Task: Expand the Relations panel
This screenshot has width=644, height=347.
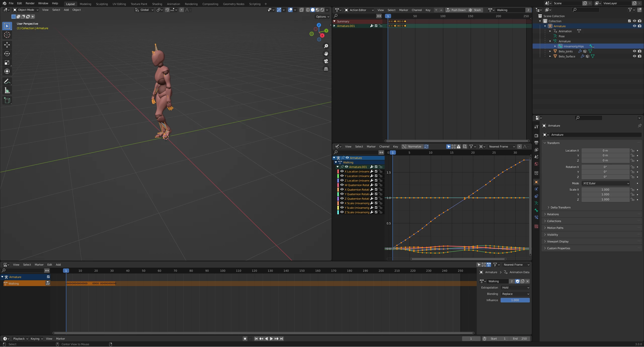Action: pos(553,214)
